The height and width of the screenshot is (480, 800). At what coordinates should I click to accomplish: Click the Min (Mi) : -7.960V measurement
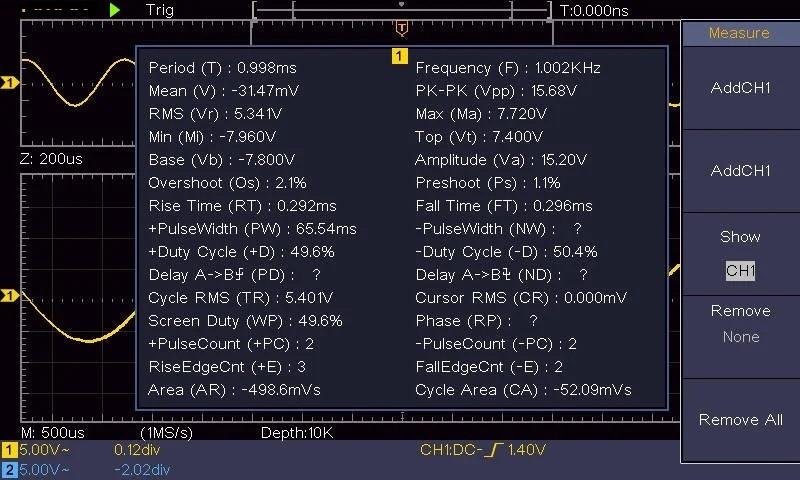click(212, 137)
